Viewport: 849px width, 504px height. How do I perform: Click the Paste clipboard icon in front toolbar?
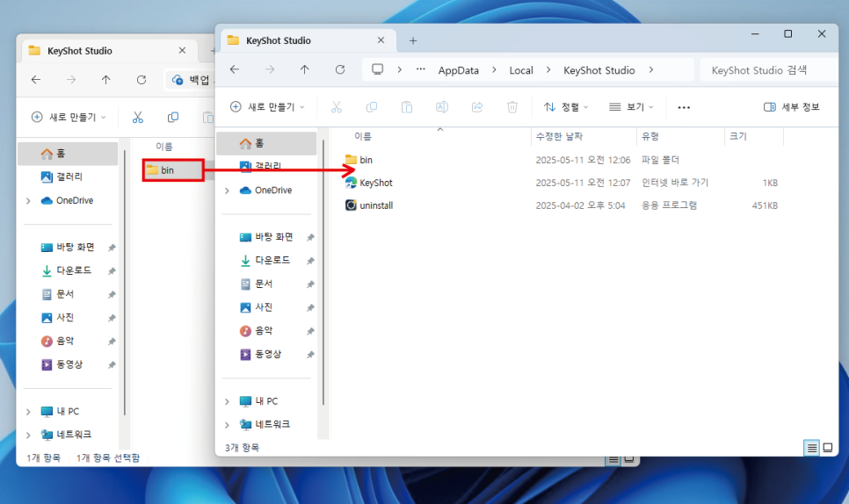pos(407,107)
